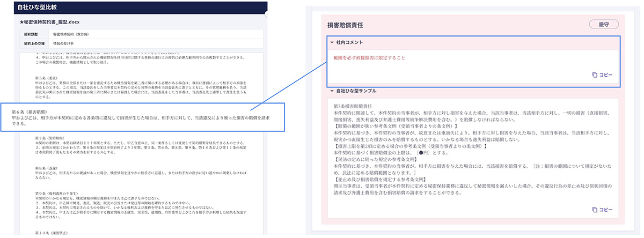Click the panel collapse circle beside the header
The height and width of the screenshot is (238, 644).
click(267, 16)
